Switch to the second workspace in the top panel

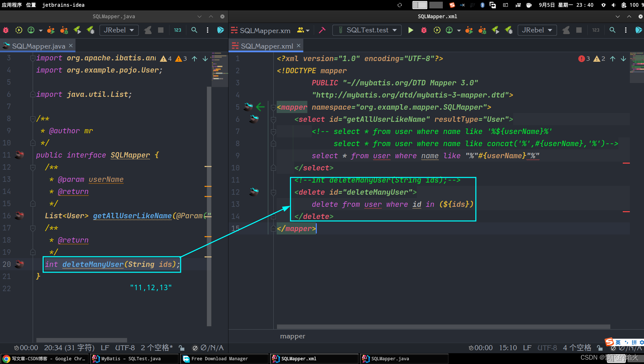pyautogui.click(x=436, y=5)
